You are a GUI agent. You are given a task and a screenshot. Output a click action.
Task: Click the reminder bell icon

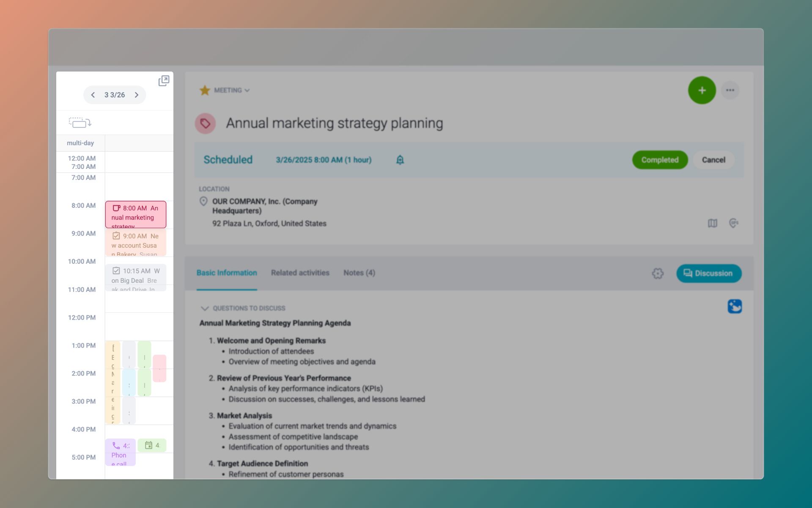[x=400, y=160]
